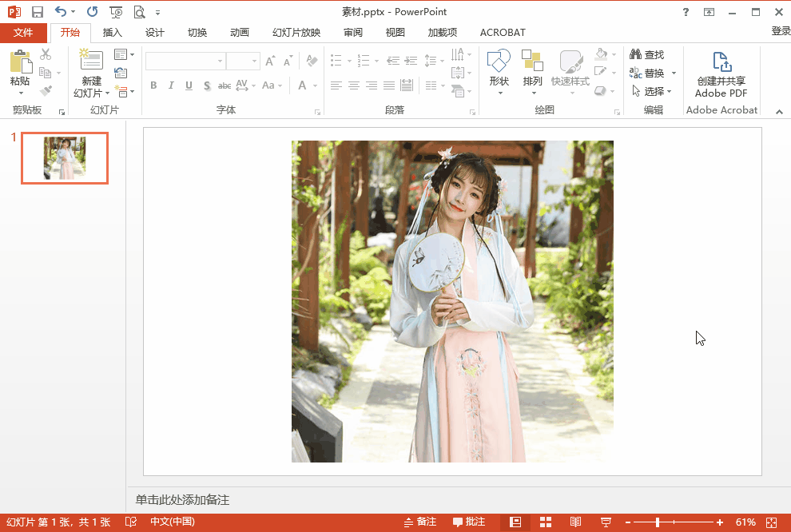Image resolution: width=791 pixels, height=532 pixels.
Task: Align text to the left
Action: tap(336, 85)
